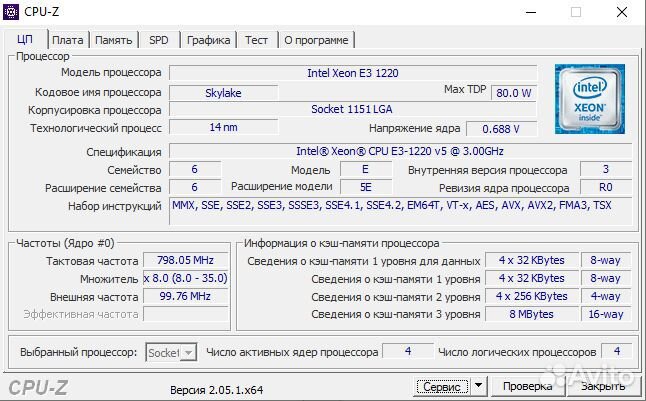Viewport: 646px width, 401px height.
Task: Open the Выбранный процессор Socket combo box
Action: coord(171,353)
